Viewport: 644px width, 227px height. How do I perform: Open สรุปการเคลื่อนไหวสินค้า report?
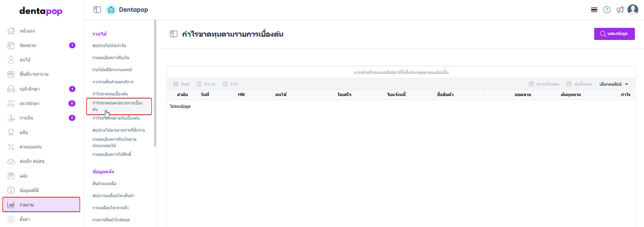pos(113,196)
